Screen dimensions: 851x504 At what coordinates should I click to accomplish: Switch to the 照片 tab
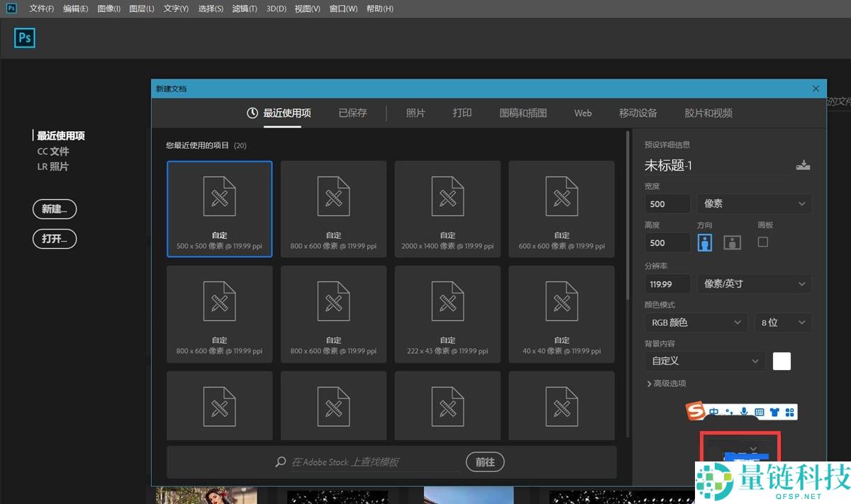click(415, 113)
